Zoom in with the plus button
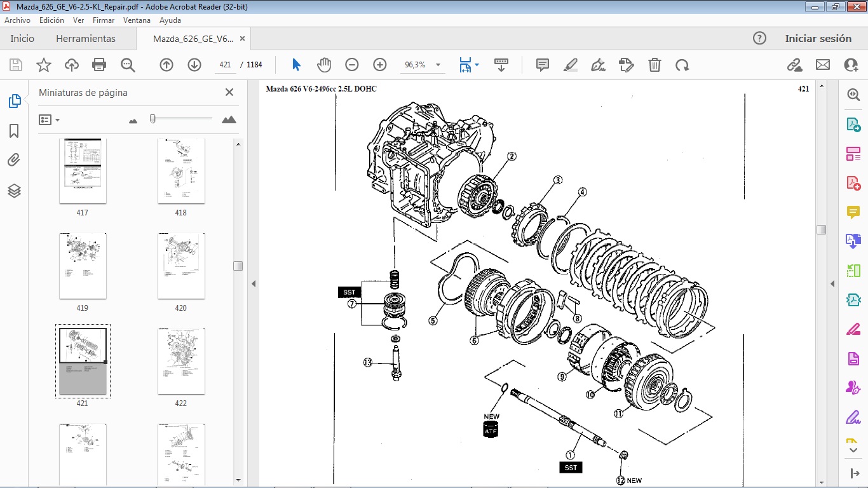 click(x=380, y=65)
